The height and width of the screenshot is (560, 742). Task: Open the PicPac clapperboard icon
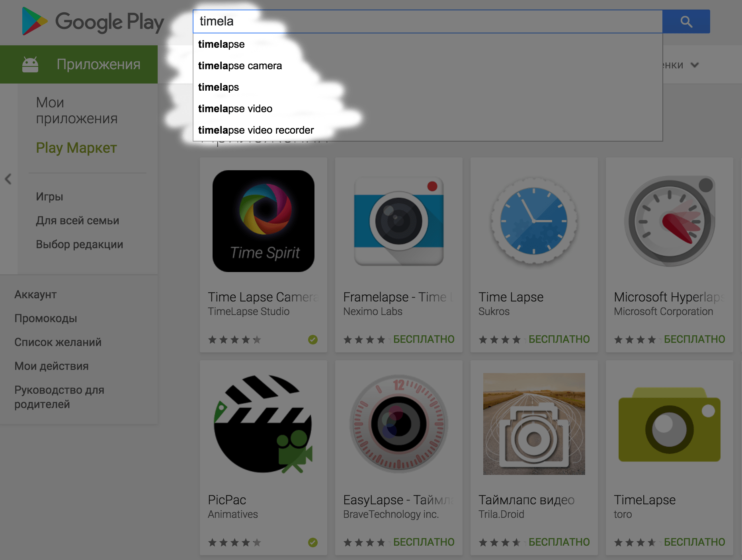[264, 424]
